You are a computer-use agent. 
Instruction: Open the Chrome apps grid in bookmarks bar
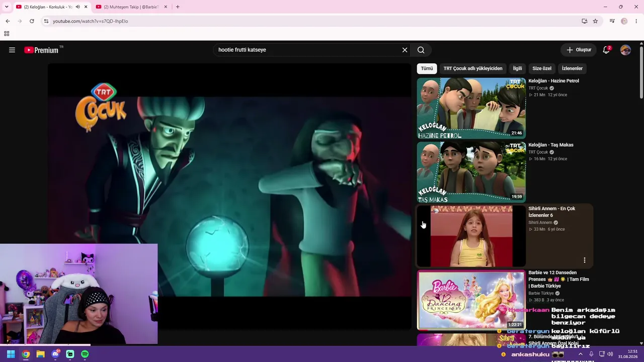click(7, 34)
